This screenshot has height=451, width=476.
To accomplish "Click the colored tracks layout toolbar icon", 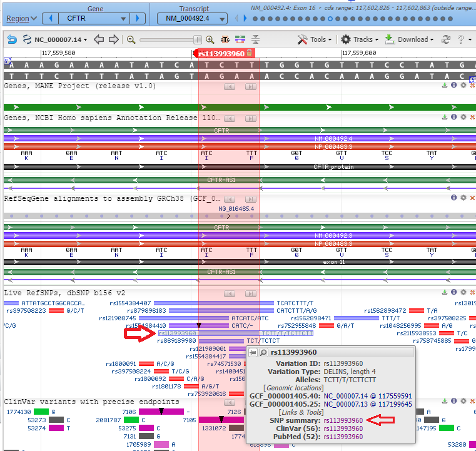I will [240, 39].
